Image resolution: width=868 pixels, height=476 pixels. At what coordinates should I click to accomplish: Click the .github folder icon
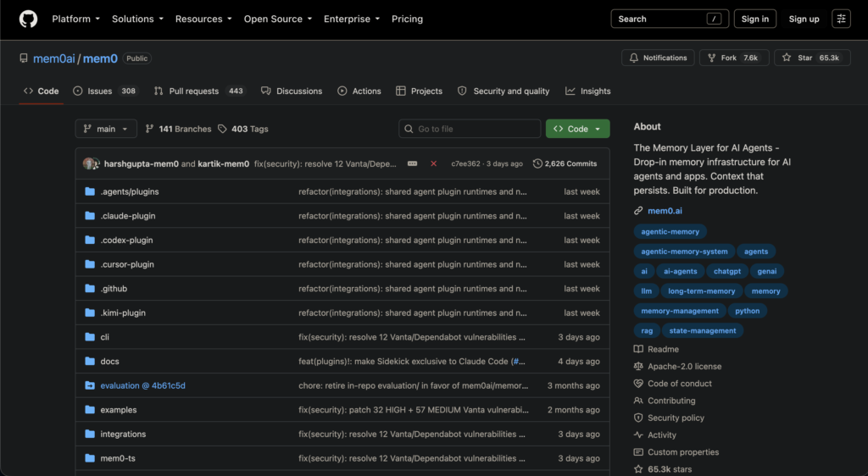[x=90, y=289]
